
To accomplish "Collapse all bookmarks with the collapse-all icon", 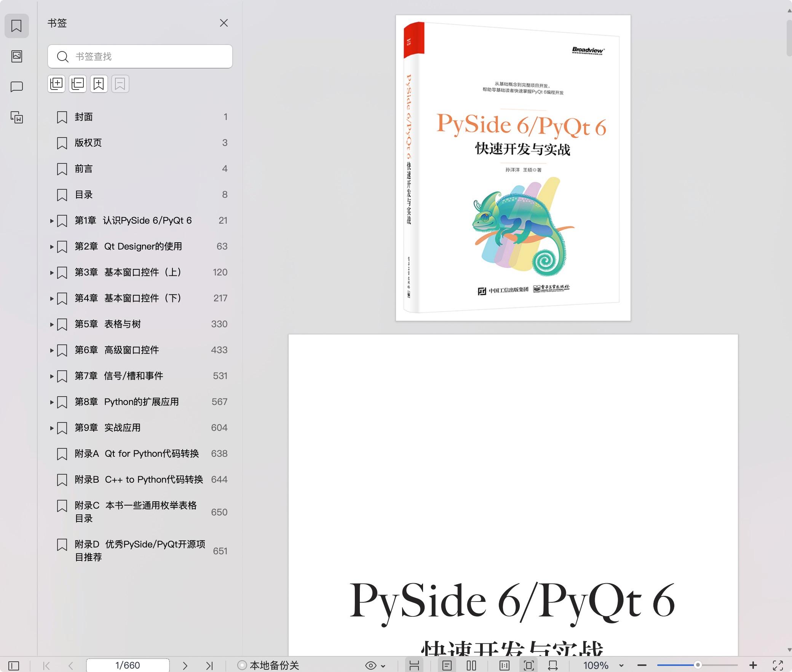I will (x=78, y=83).
